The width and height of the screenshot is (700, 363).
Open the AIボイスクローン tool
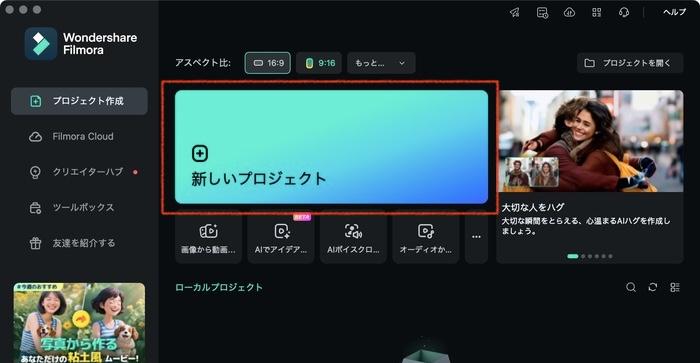pos(353,238)
